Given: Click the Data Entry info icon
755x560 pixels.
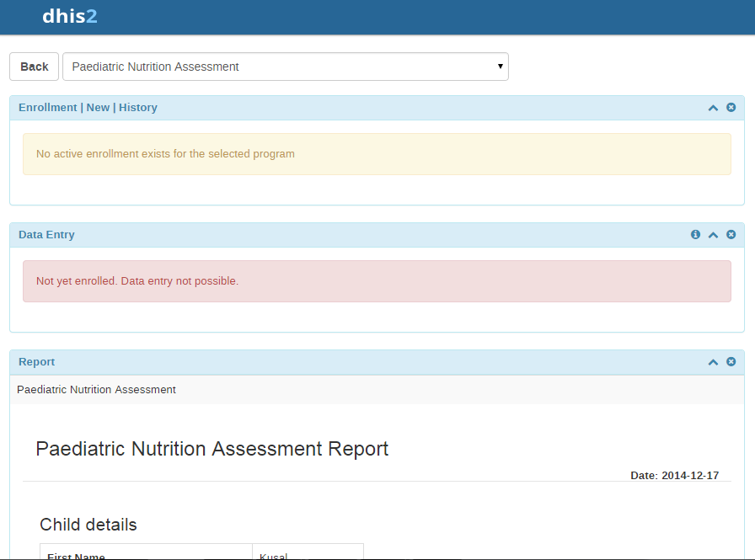Looking at the screenshot, I should click(695, 235).
